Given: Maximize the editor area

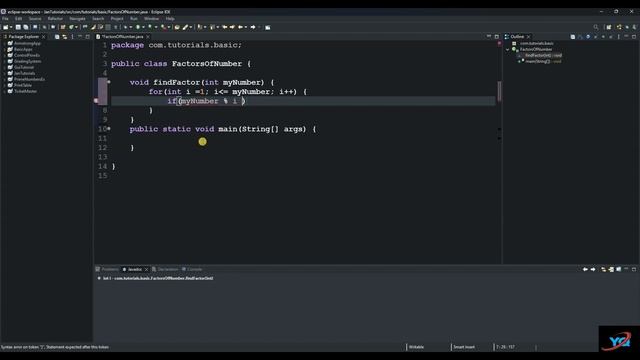Looking at the screenshot, I should point(496,37).
